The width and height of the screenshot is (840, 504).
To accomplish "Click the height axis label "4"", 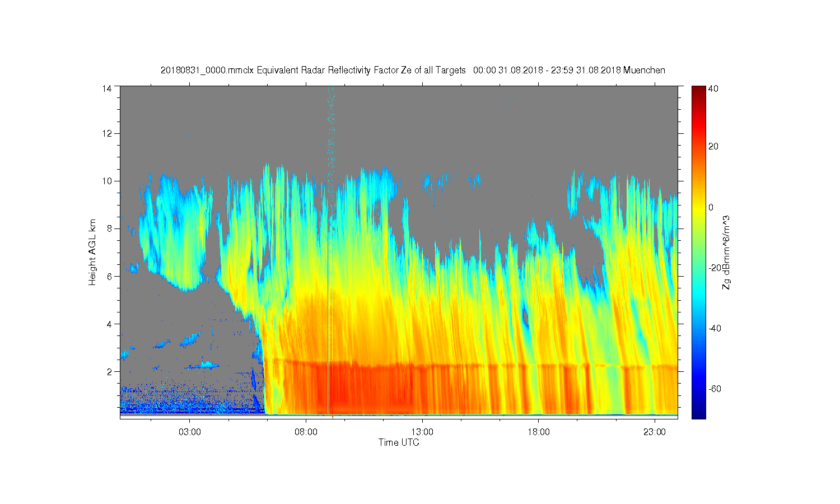I will point(109,324).
